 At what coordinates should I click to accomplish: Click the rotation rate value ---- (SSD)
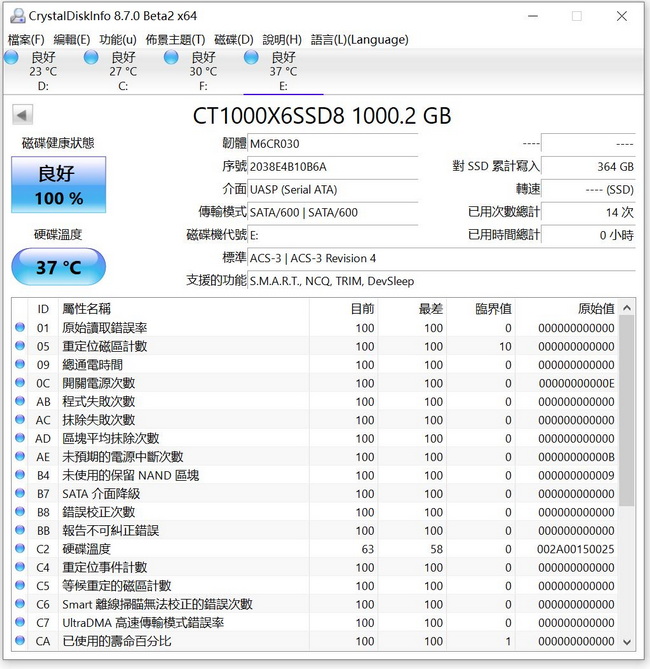[588, 189]
